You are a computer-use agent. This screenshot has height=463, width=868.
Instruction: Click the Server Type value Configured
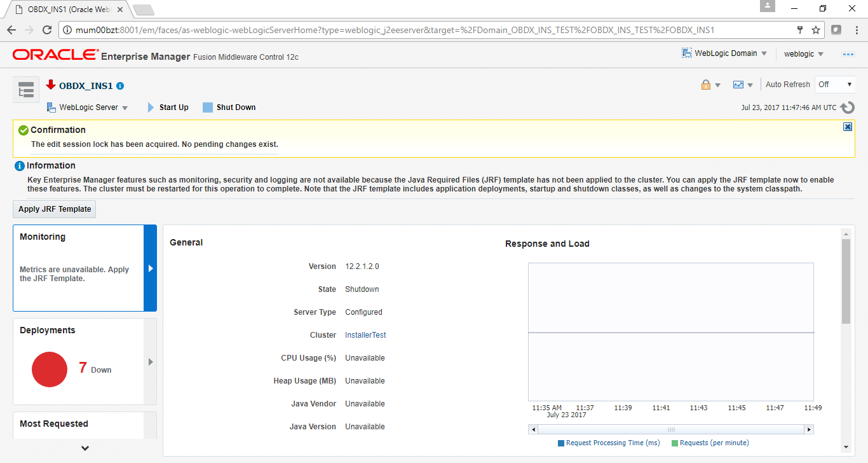click(x=364, y=312)
